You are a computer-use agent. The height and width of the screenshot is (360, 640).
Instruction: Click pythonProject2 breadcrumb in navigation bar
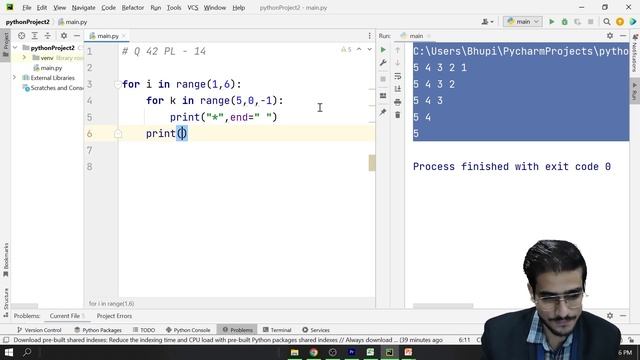click(x=28, y=22)
